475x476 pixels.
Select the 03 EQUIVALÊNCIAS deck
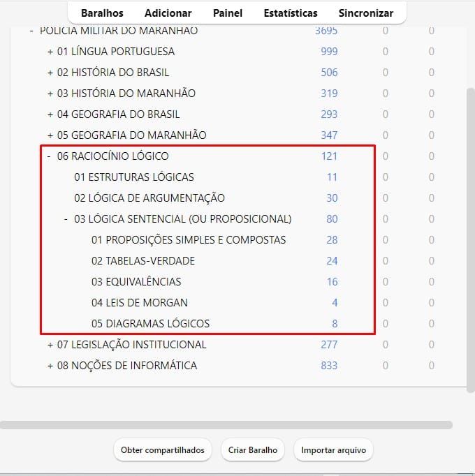[x=136, y=282]
